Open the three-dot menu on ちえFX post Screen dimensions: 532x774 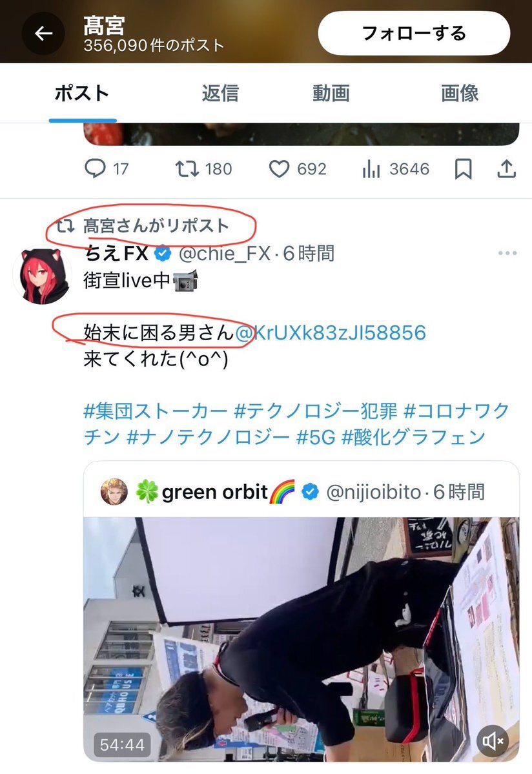coord(507,253)
